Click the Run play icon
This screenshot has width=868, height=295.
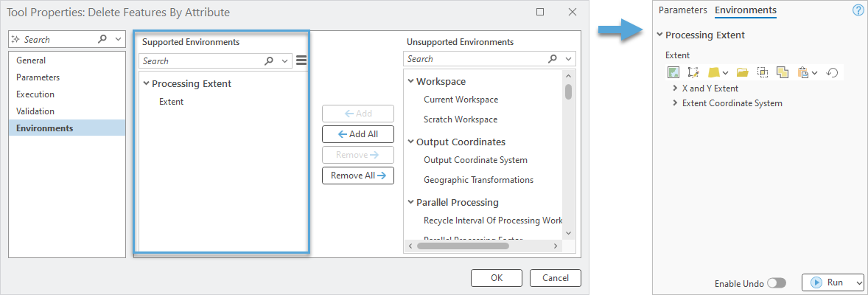pos(816,282)
